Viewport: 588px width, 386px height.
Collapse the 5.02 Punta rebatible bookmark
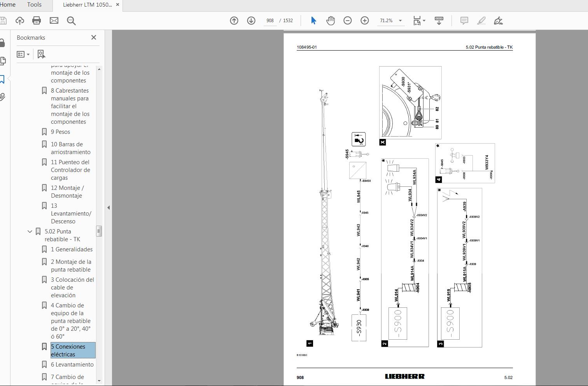30,232
